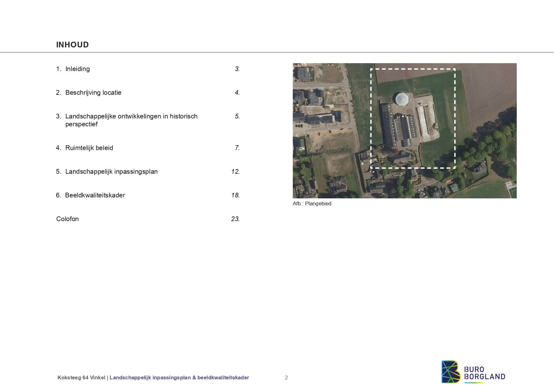Select the Colofon contents entry

click(x=67, y=219)
